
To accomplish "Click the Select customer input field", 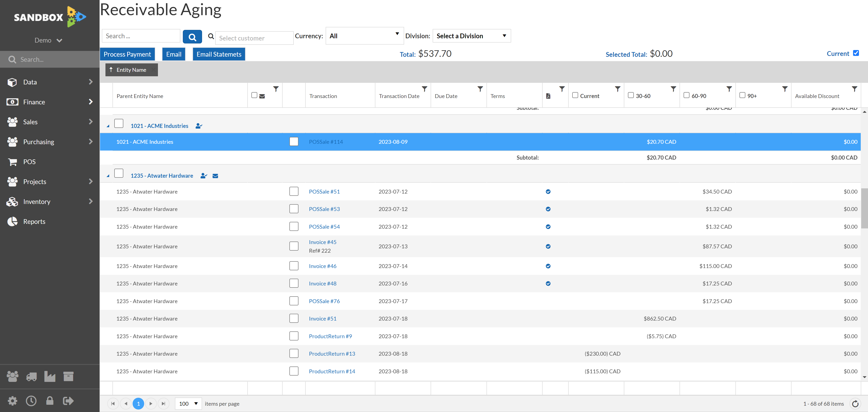I will [x=254, y=38].
